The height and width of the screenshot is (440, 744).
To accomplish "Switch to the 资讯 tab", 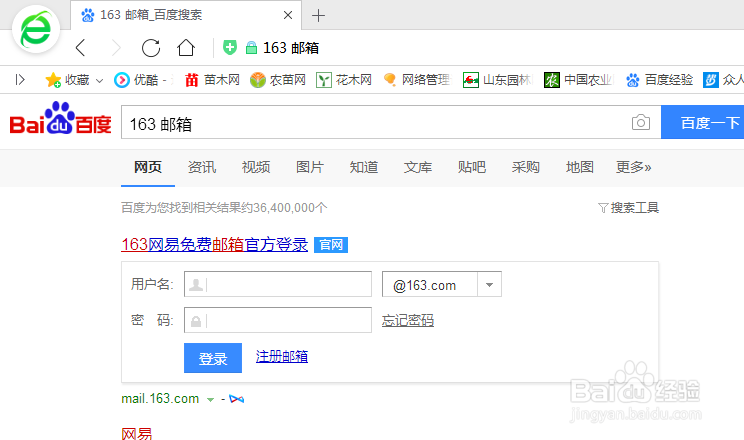I will [202, 167].
